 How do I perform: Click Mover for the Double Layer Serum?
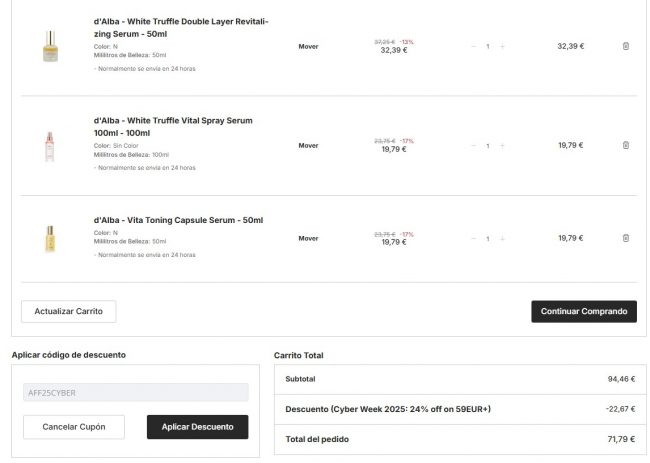pos(308,46)
